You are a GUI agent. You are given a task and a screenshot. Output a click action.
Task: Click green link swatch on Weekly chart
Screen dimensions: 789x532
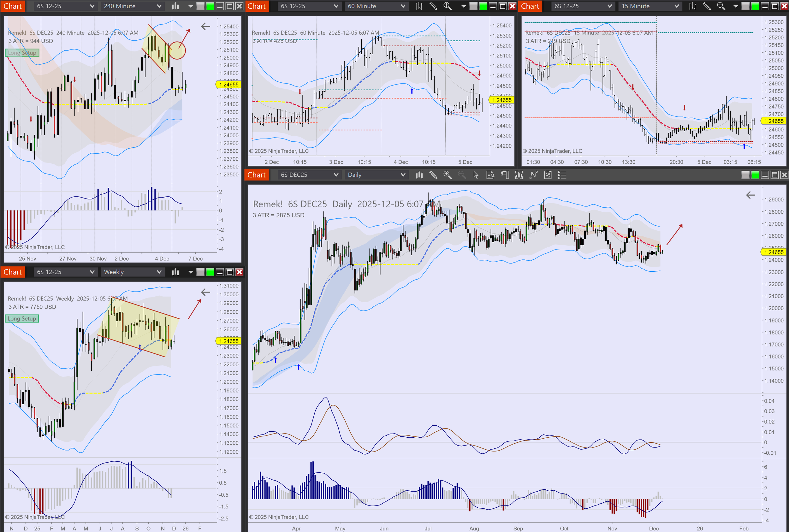point(211,272)
